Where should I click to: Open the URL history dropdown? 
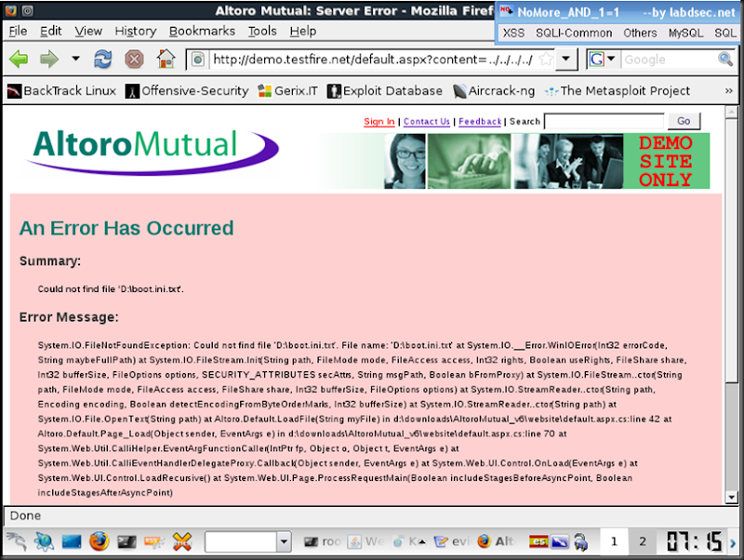coord(566,60)
